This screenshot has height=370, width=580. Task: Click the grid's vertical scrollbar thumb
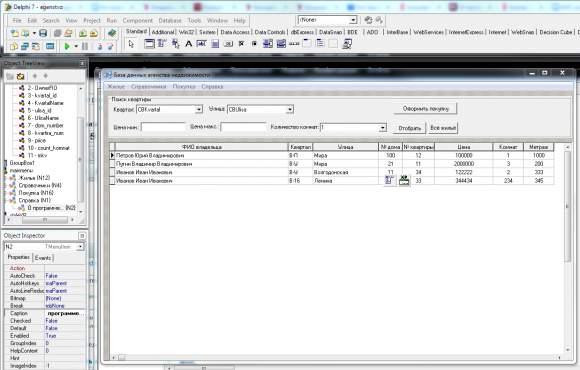coord(567,206)
